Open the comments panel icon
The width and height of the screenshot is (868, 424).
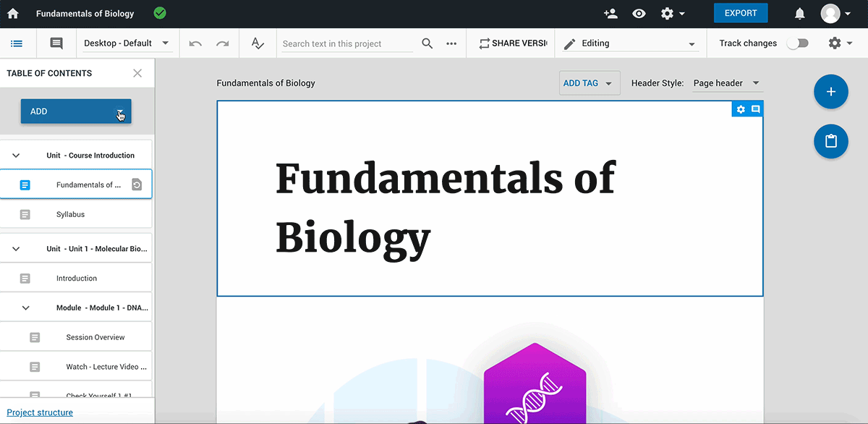point(56,43)
